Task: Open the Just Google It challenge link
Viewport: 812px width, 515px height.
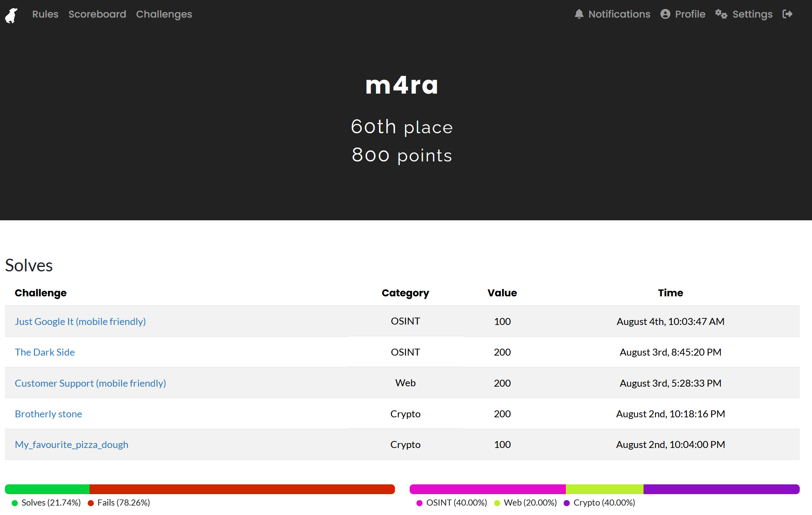Action: tap(80, 322)
